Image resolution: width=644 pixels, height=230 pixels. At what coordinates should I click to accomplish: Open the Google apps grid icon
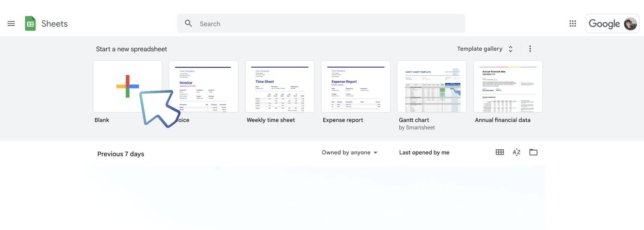click(573, 24)
